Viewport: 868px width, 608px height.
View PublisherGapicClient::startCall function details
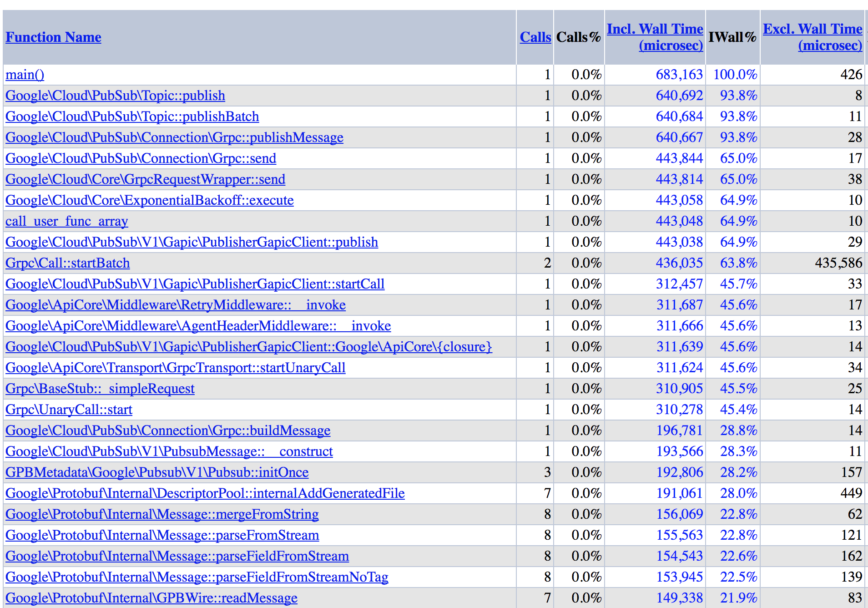pyautogui.click(x=195, y=284)
